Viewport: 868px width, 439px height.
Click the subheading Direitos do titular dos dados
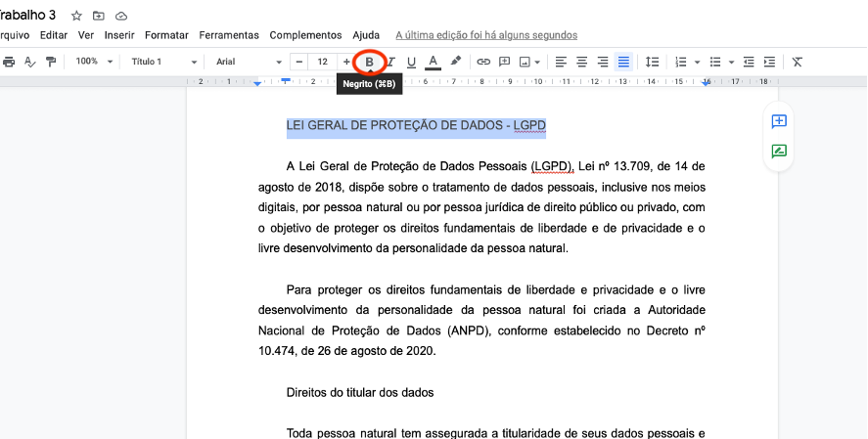pos(360,393)
